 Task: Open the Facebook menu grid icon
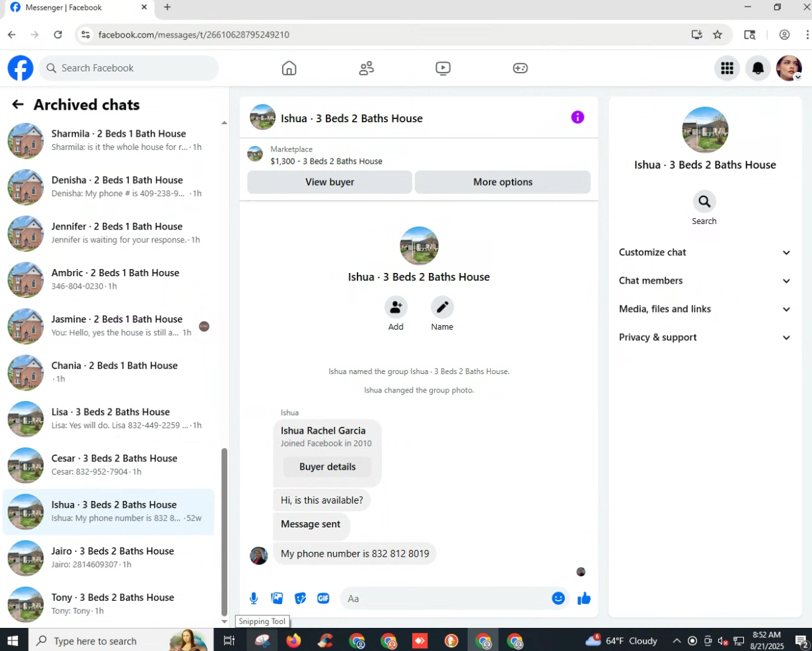727,68
